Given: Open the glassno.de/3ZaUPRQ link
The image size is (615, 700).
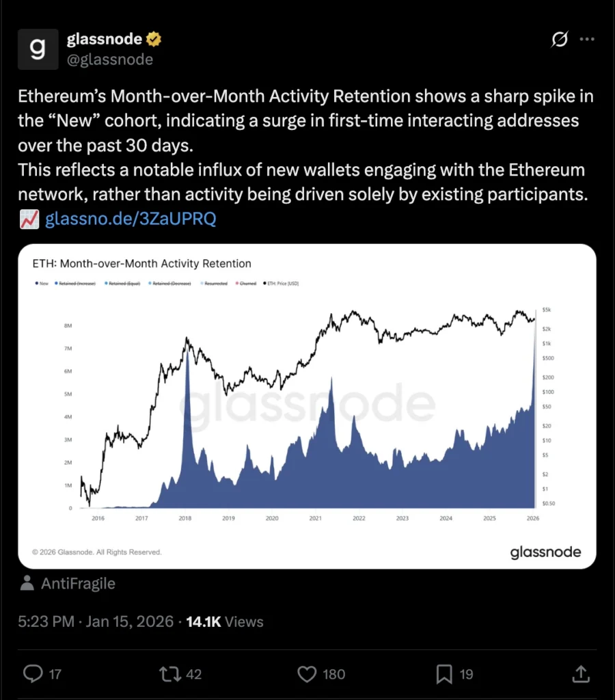Looking at the screenshot, I should pyautogui.click(x=131, y=219).
